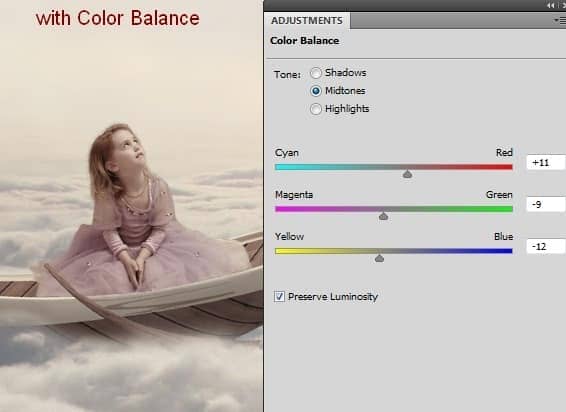Viewport: 566px width, 412px height.
Task: Select the Highlights tone radio button
Action: (x=316, y=109)
